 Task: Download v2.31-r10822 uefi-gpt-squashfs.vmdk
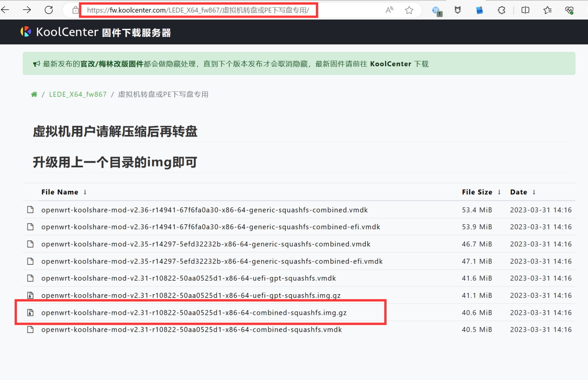(188, 278)
